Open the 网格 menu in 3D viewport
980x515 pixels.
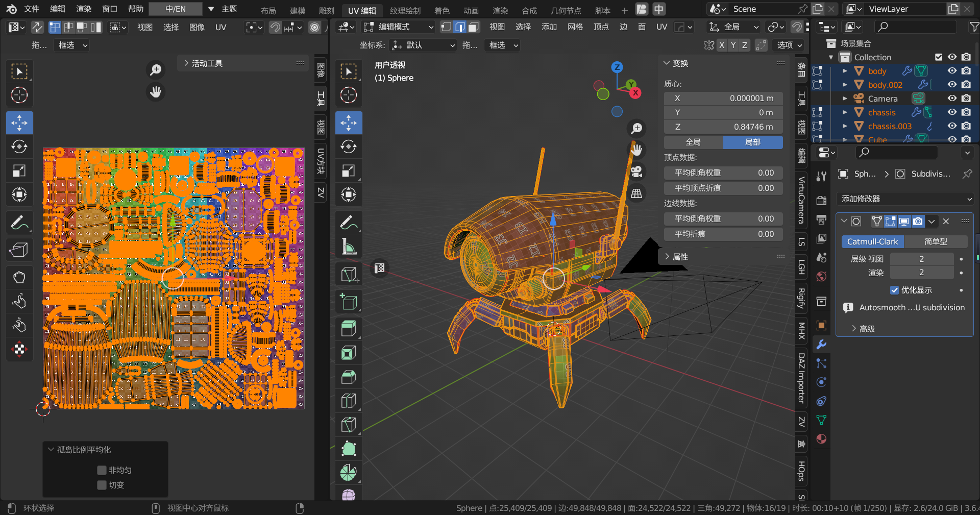coord(575,27)
